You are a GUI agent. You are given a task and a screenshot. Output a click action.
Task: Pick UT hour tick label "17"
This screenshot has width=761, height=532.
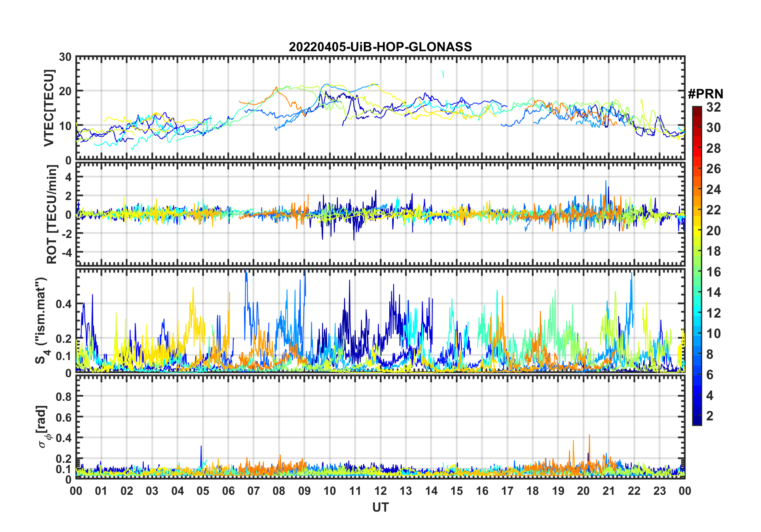[507, 491]
